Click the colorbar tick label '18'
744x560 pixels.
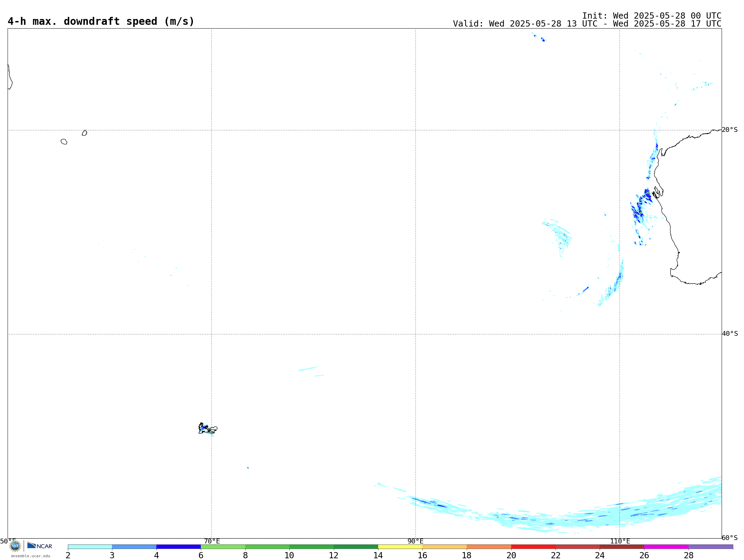click(x=467, y=555)
